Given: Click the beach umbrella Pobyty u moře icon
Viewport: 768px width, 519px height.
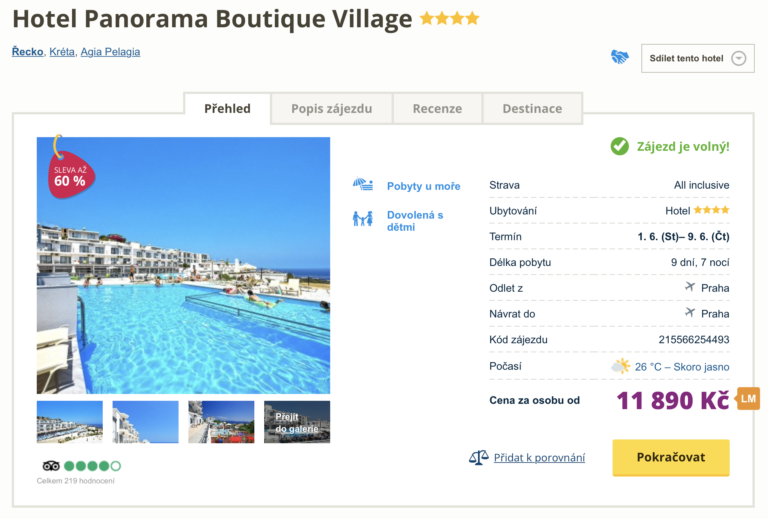Looking at the screenshot, I should (x=362, y=185).
